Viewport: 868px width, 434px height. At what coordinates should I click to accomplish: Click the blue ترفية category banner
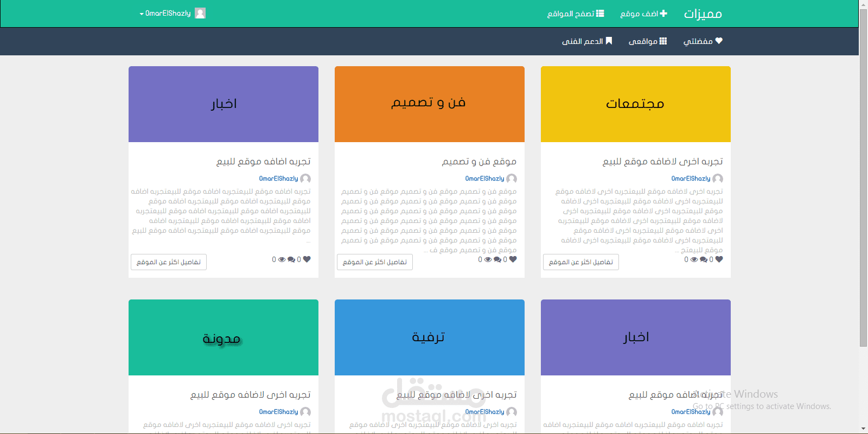[430, 337]
